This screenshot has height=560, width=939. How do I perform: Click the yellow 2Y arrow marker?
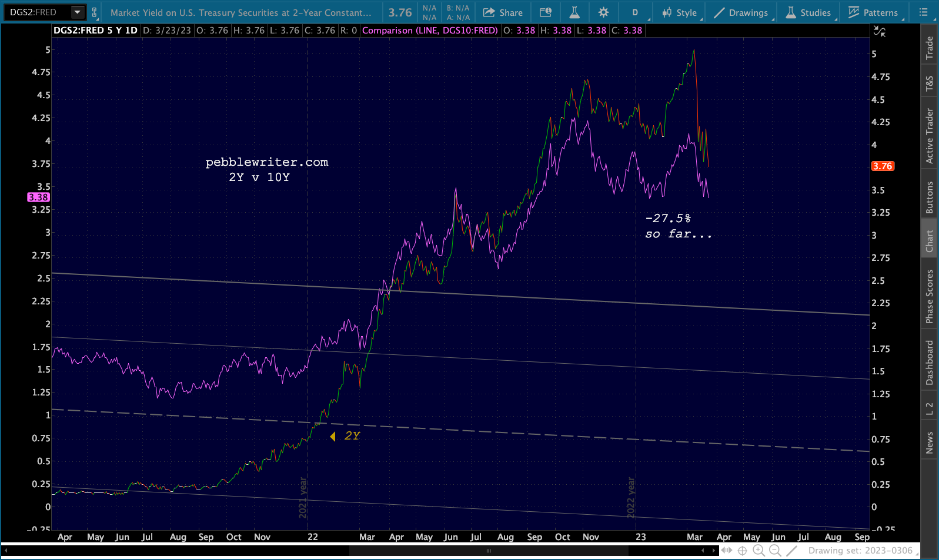coord(333,436)
